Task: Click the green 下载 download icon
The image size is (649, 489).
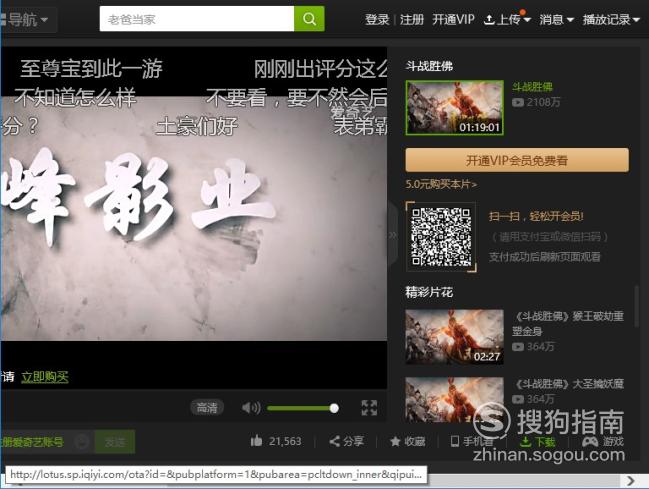Action: (525, 441)
